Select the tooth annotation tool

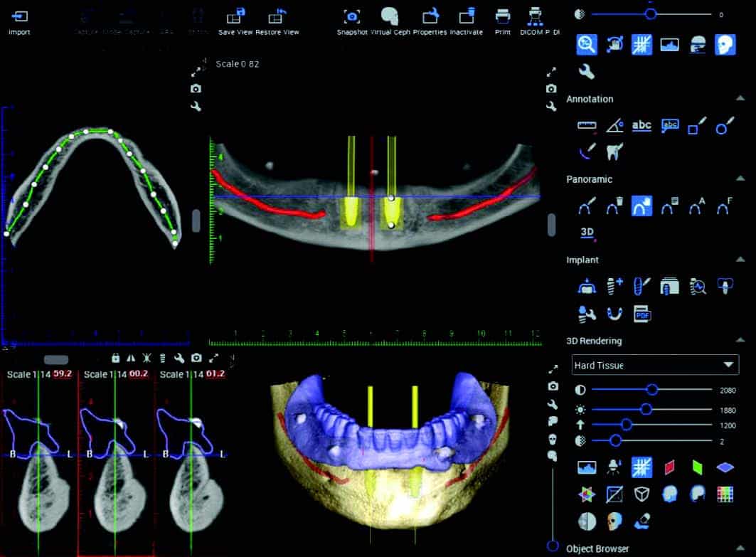coord(614,152)
